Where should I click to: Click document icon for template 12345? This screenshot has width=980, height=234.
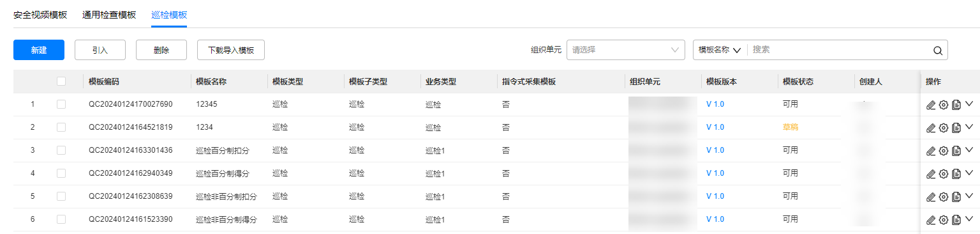(956, 105)
